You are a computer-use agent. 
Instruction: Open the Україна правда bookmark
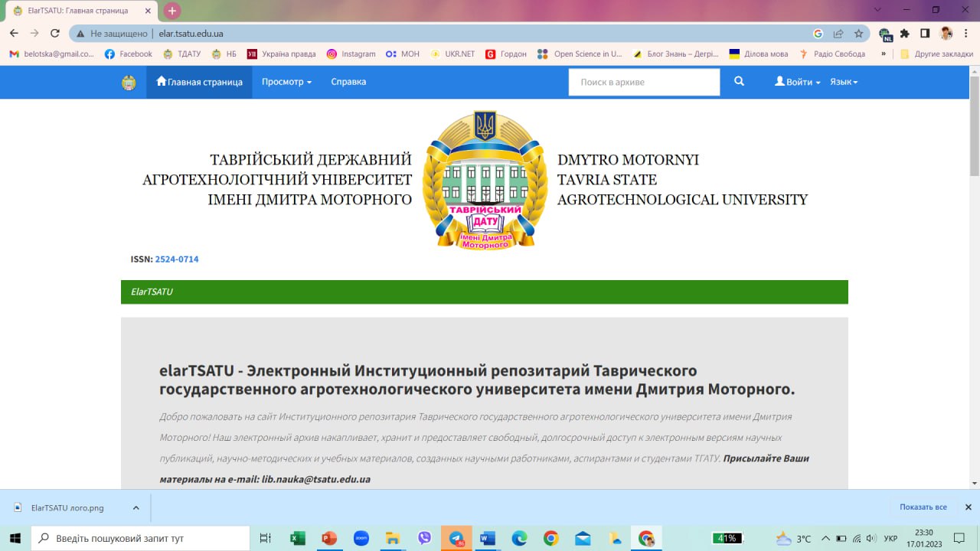(281, 54)
